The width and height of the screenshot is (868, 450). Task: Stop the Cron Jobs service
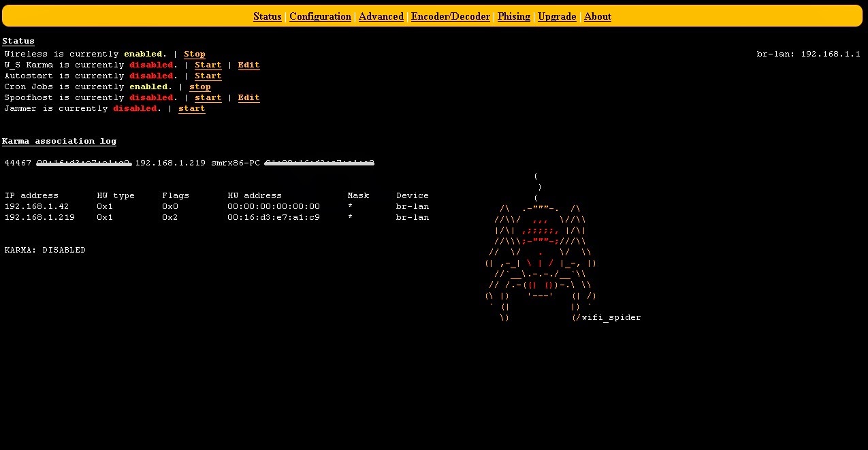[199, 86]
